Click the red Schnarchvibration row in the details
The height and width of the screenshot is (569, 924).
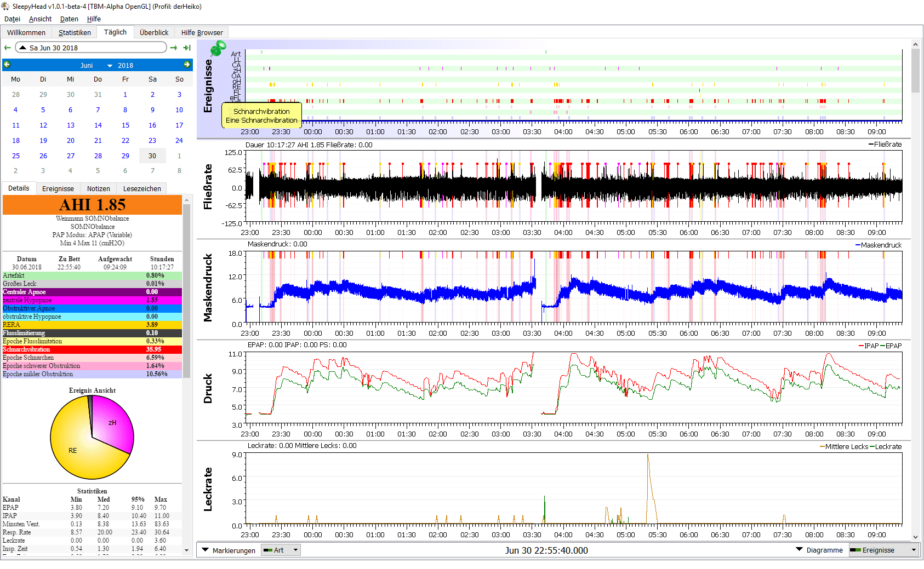tap(92, 349)
